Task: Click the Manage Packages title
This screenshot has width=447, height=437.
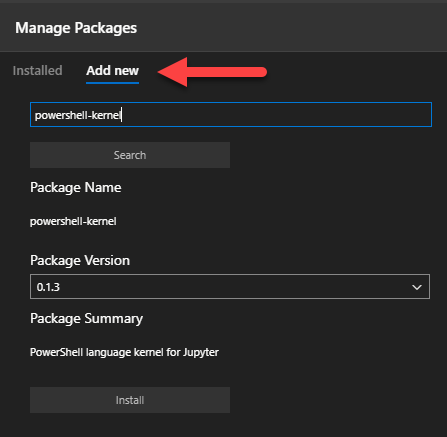Action: [x=76, y=28]
